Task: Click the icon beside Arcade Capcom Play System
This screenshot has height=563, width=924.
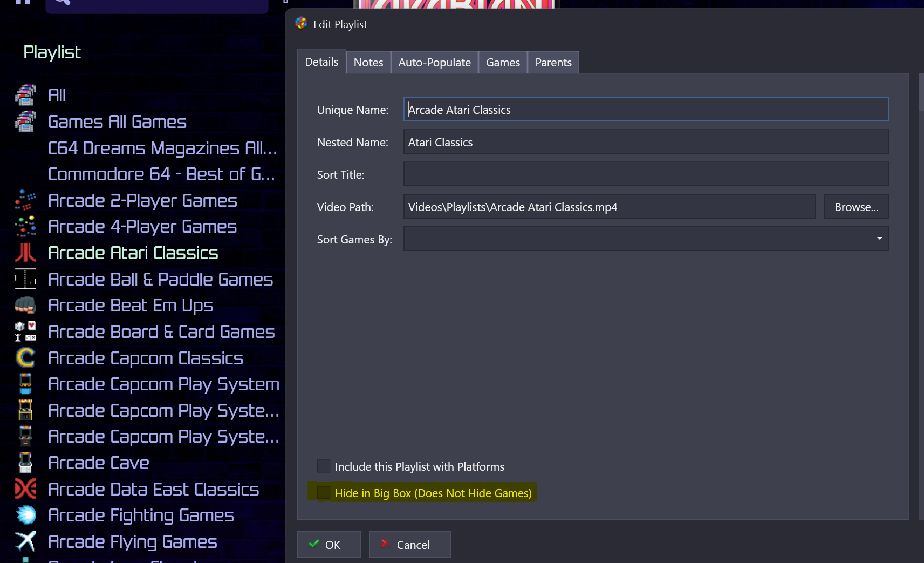Action: tap(25, 384)
